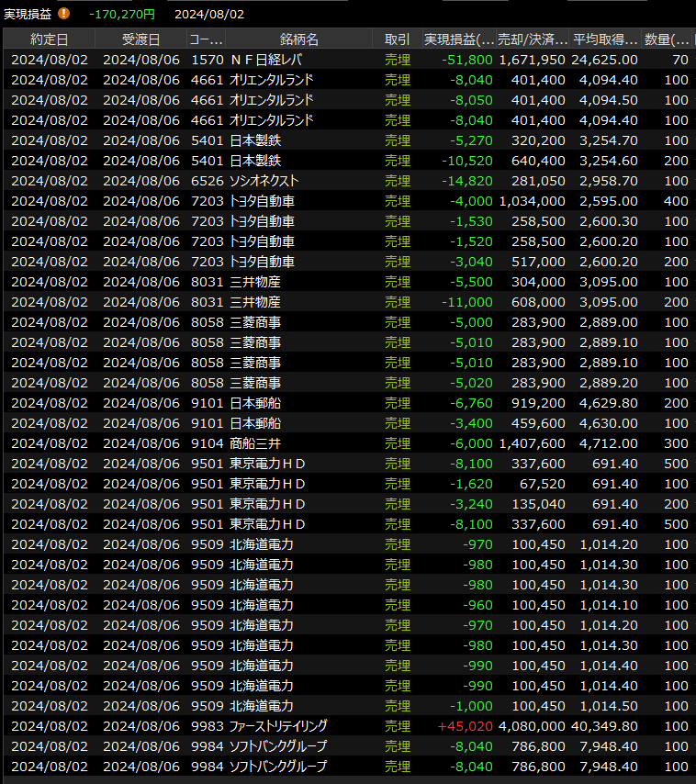Sort by the 受渡日 column header
Image resolution: width=696 pixels, height=784 pixels.
(140, 39)
